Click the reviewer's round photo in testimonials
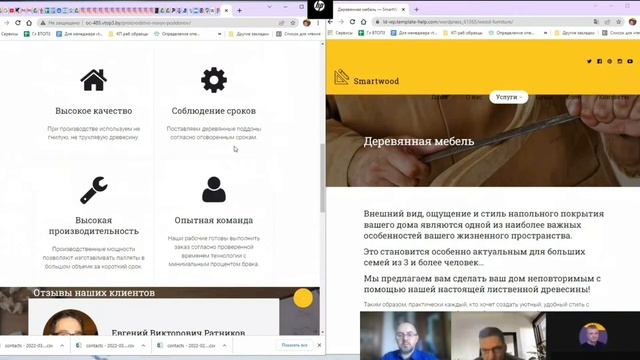The height and width of the screenshot is (360, 640). 70,322
